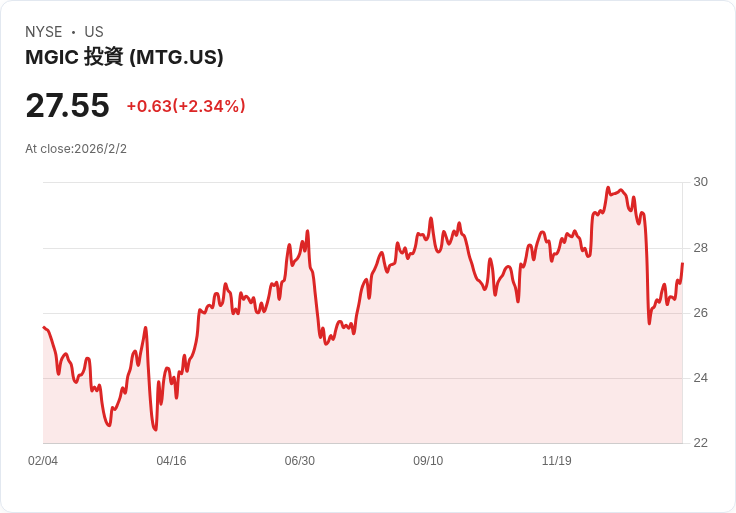Click the 24 price label on y-axis

pyautogui.click(x=700, y=378)
